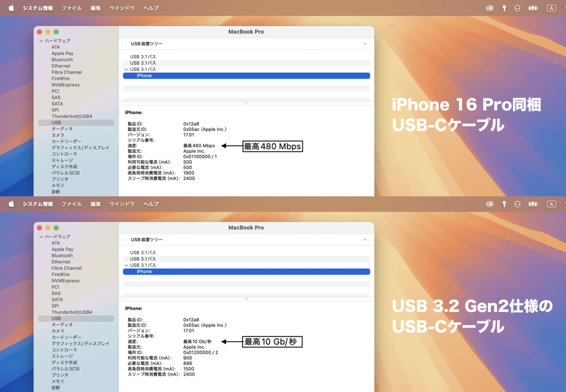
Task: Select SAS in the 10 Gb/秒 window sidebar
Action: [56, 293]
